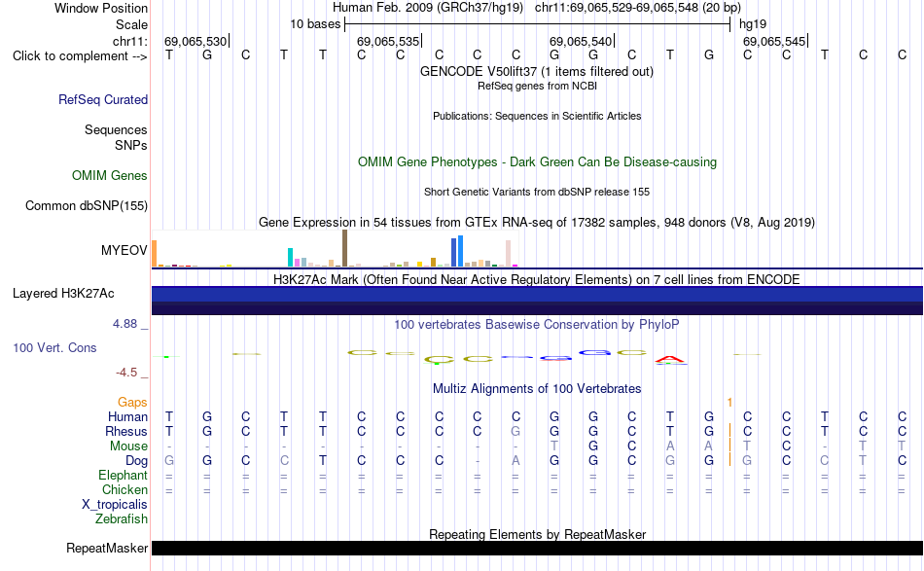The height and width of the screenshot is (571, 924).
Task: Select the X_tropicalis species row label
Action: (x=115, y=505)
